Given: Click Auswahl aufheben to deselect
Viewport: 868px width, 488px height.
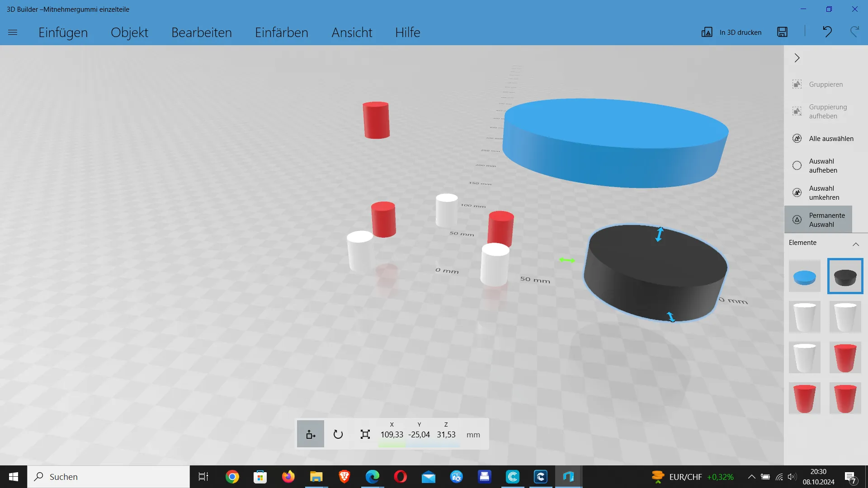Looking at the screenshot, I should pyautogui.click(x=823, y=166).
